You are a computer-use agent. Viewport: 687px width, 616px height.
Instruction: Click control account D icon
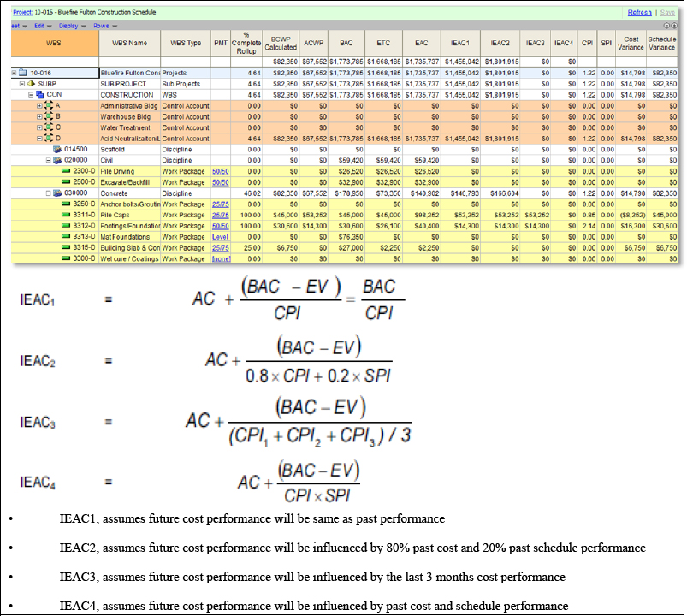48,138
